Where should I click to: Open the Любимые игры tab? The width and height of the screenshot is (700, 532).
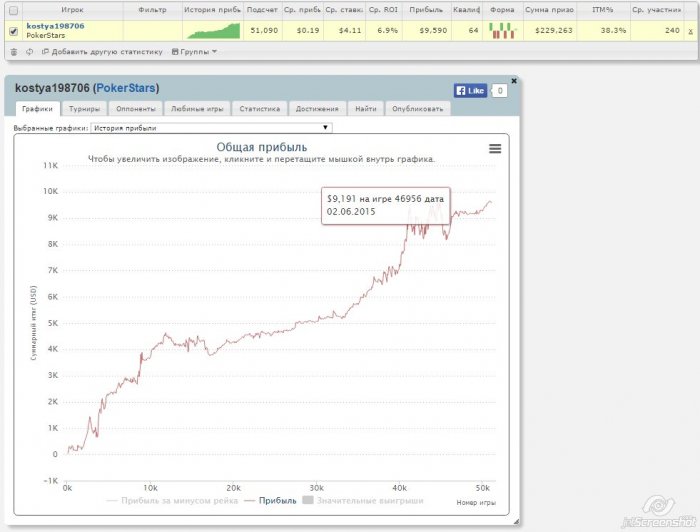[x=197, y=108]
